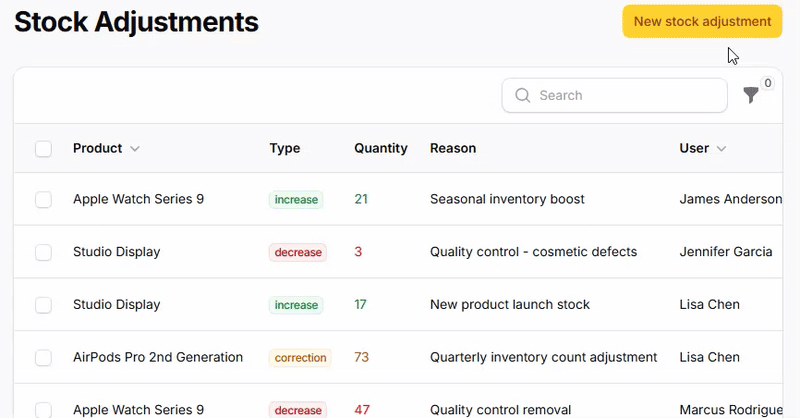Click the decrease badge next to quantity 47
Image resolution: width=800 pixels, height=418 pixels.
[298, 410]
